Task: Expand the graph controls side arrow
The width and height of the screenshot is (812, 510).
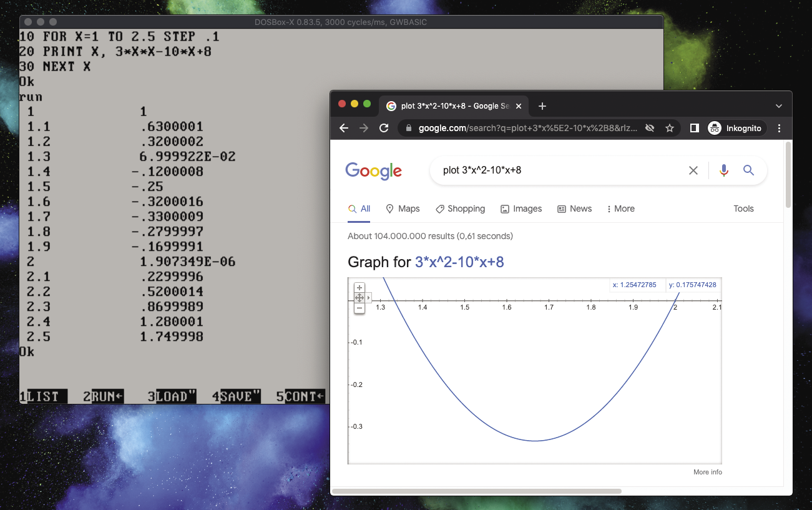Action: [x=369, y=298]
